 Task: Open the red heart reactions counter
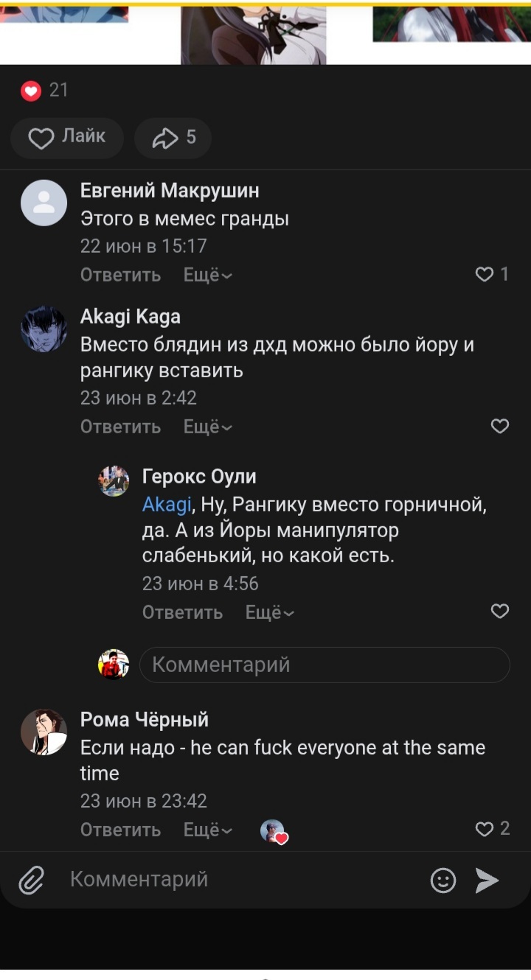pyautogui.click(x=31, y=91)
